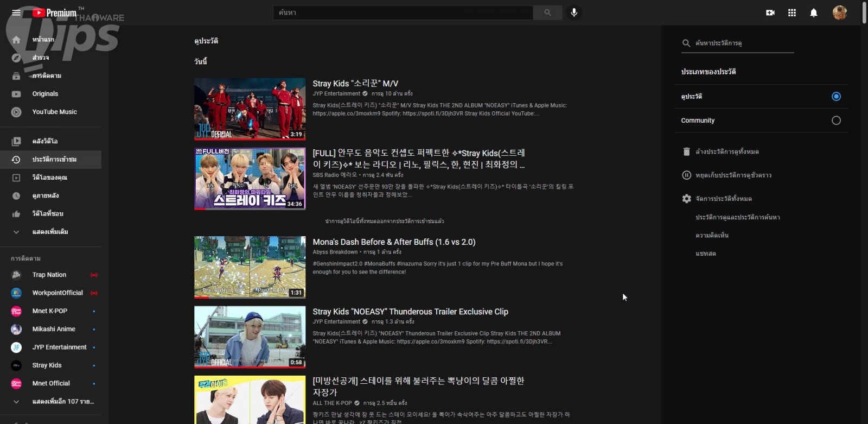Open Library (คลังวิดีโอ) in the sidebar
Screen dimensions: 868x424
click(x=50, y=141)
